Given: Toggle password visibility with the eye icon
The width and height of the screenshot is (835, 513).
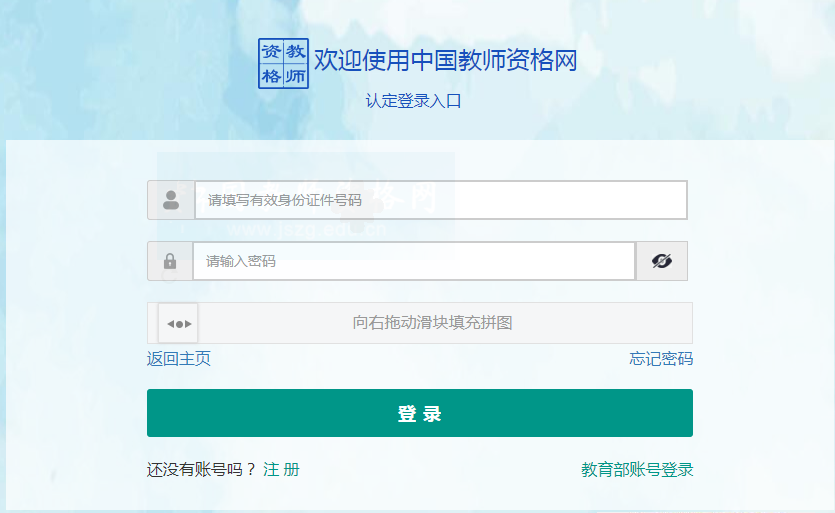Looking at the screenshot, I should point(661,261).
